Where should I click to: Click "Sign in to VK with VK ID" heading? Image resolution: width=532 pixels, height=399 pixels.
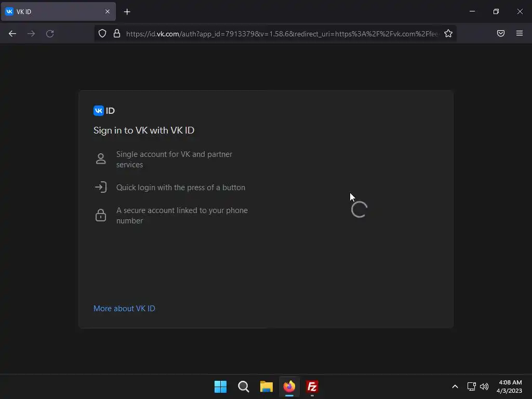click(x=144, y=130)
